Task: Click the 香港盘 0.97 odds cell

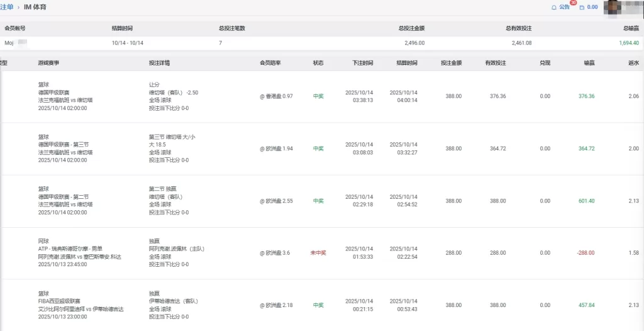Action: tap(277, 96)
